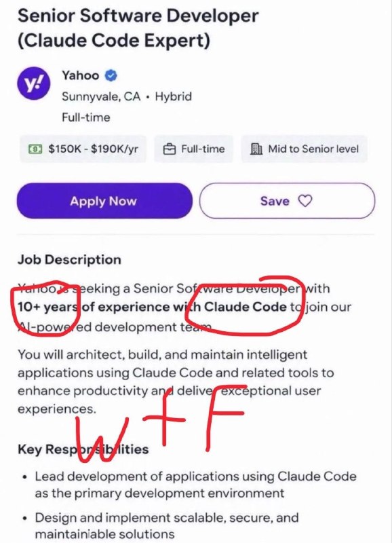Select the Full-time employment chip
This screenshot has height=543, width=392.
click(x=193, y=149)
